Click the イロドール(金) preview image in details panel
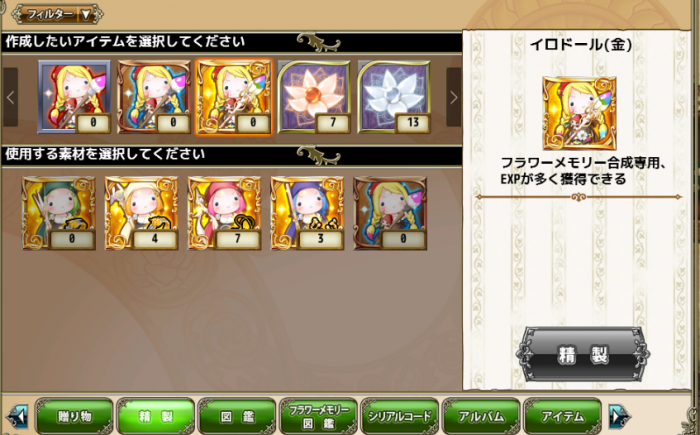The image size is (700, 435). click(579, 113)
